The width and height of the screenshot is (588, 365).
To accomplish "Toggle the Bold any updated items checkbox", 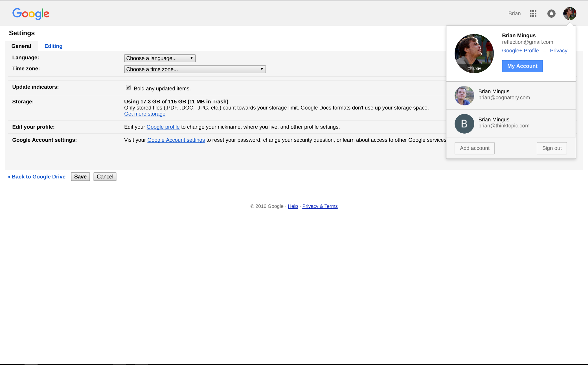I will click(x=128, y=88).
